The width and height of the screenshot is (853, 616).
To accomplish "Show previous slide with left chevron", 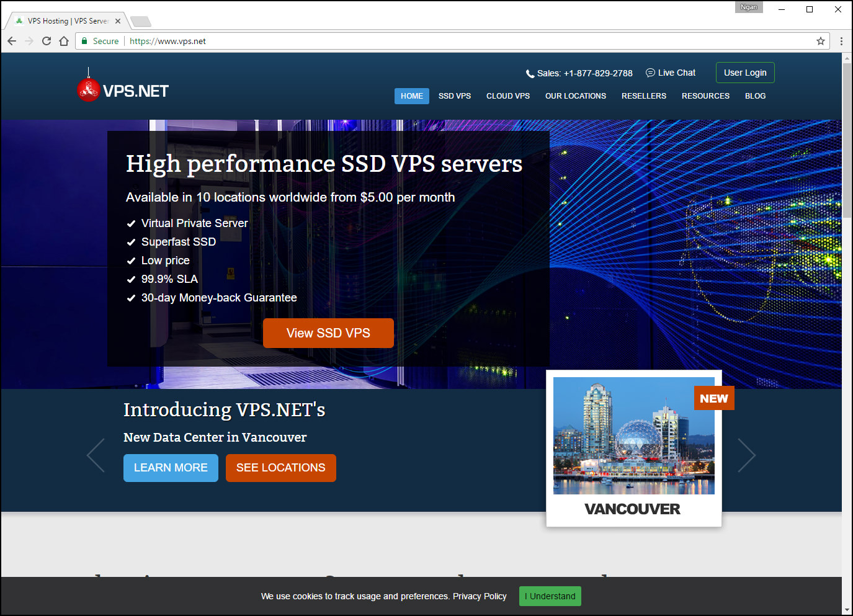I will (x=96, y=455).
